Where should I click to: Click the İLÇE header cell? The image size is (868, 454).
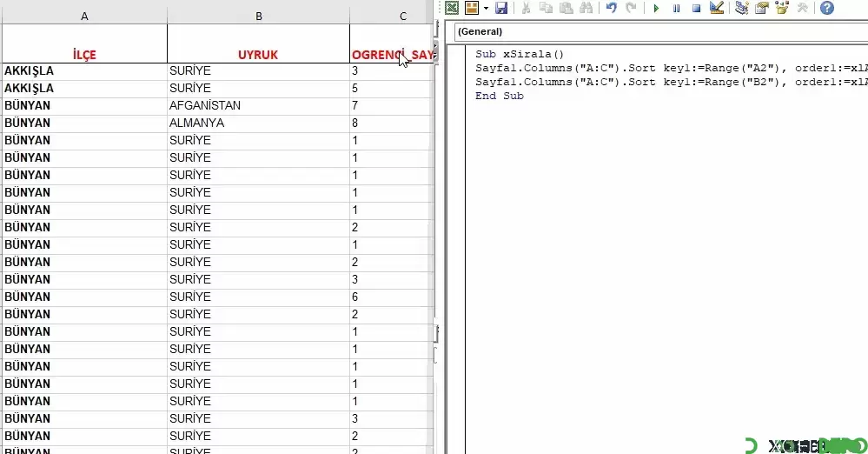tap(84, 43)
